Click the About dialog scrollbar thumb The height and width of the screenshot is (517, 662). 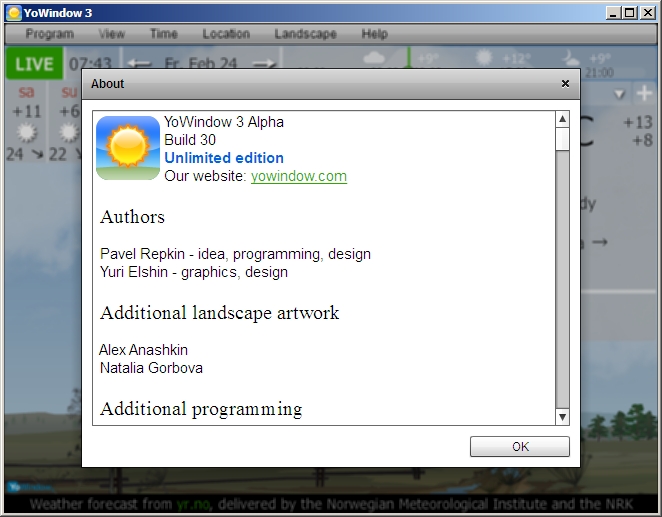562,139
